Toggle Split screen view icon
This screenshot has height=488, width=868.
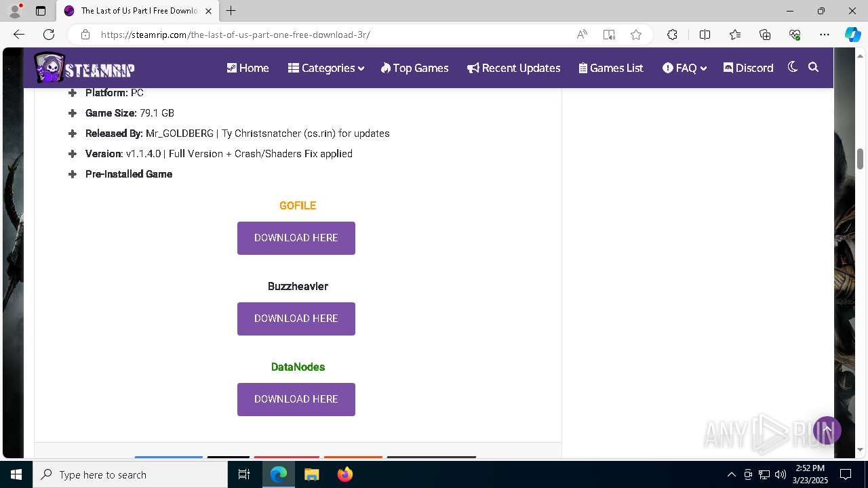(705, 35)
